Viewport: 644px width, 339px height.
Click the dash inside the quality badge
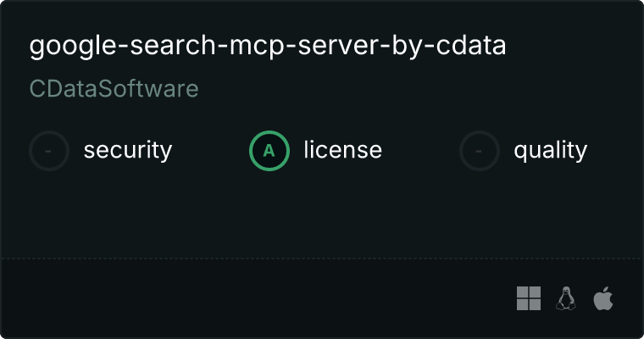coord(480,151)
